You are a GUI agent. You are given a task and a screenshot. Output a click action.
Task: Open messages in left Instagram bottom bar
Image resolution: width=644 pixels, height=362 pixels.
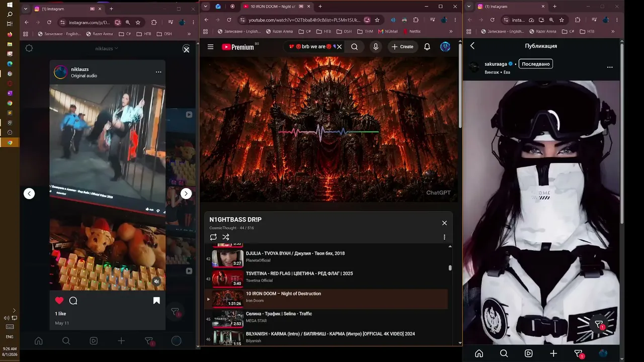point(149,341)
